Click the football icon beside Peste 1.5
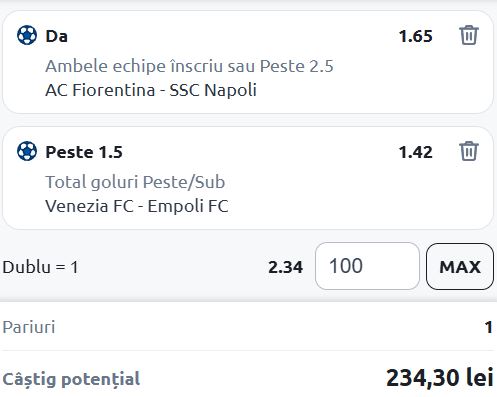Viewport: 497px width, 397px height. (27, 151)
